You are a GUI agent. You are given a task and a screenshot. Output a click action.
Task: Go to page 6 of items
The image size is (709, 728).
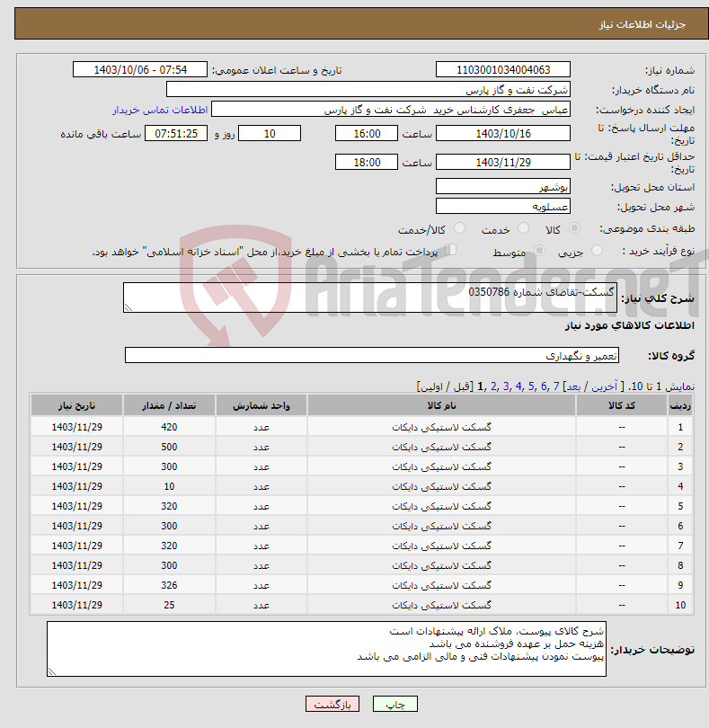[x=544, y=386]
